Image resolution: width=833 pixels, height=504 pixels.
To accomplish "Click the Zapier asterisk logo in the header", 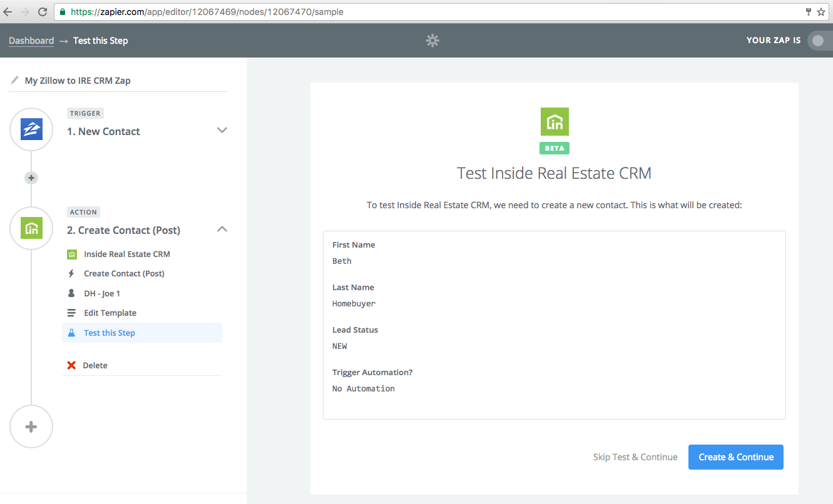I will [432, 41].
